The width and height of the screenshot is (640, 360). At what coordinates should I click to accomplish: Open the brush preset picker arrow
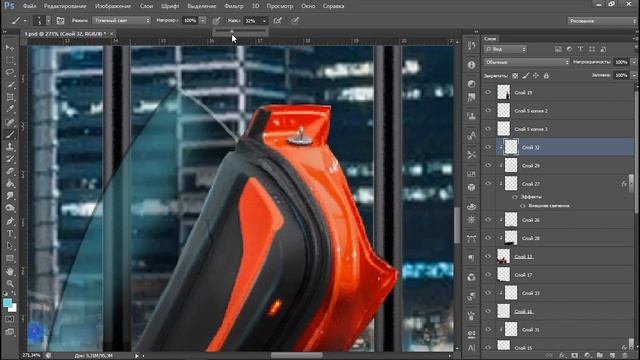49,20
